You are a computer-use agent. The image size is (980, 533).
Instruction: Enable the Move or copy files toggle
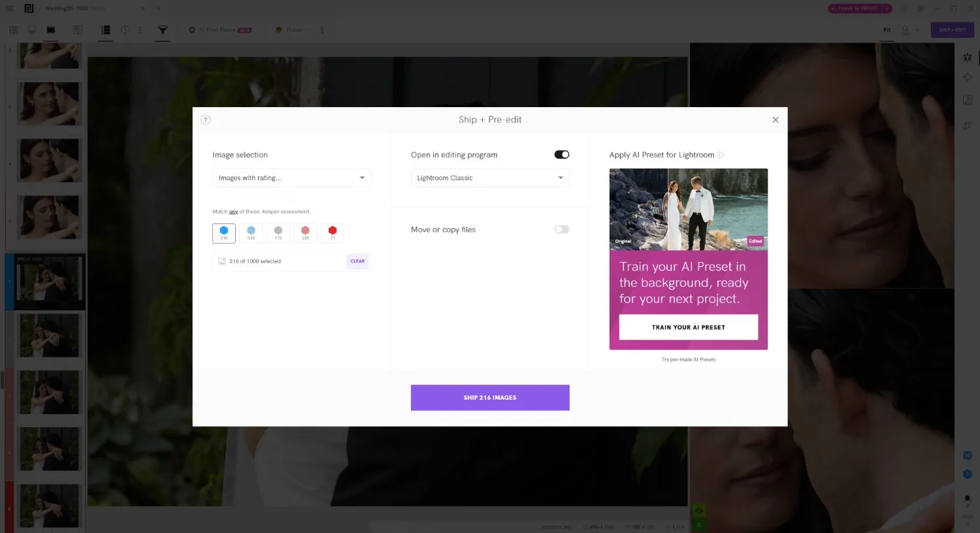point(561,229)
